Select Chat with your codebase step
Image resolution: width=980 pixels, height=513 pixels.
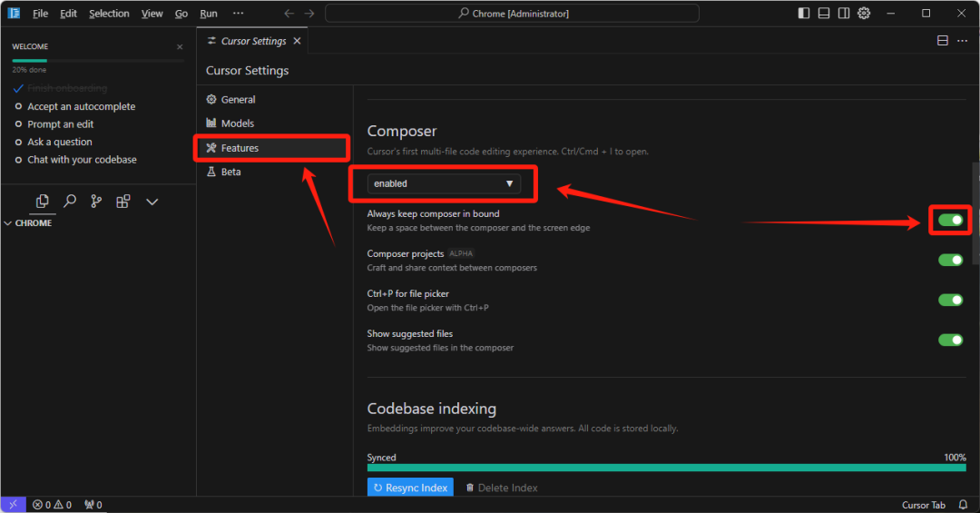tap(82, 160)
